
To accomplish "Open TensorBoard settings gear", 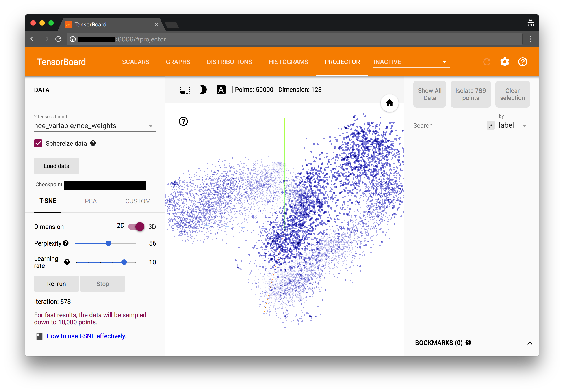I will [x=505, y=62].
